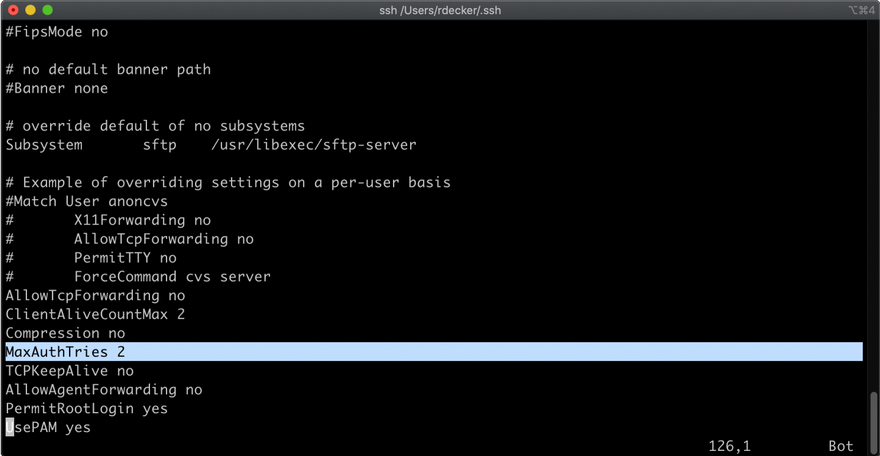Click the green zoom window button
The width and height of the screenshot is (880, 456).
coord(47,9)
